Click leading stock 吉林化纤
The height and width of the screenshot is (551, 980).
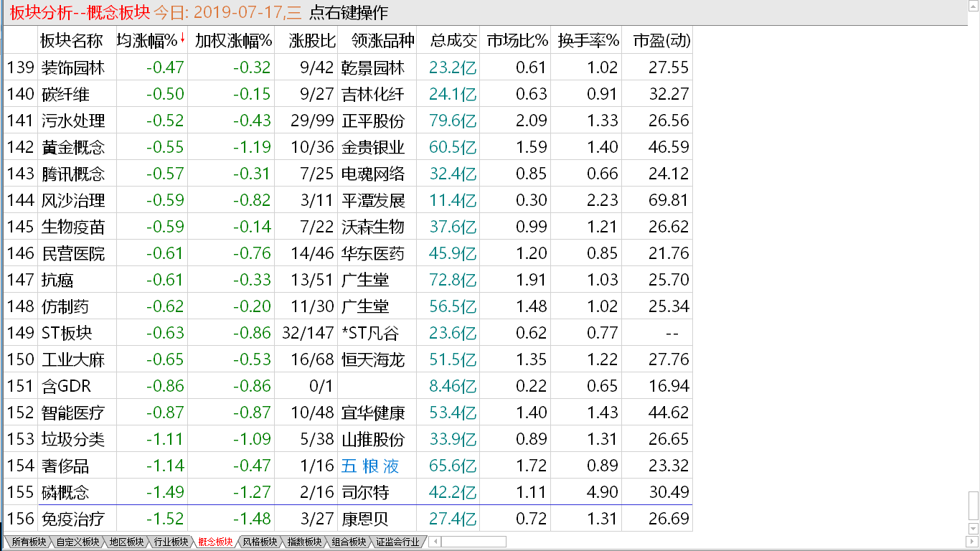pos(373,94)
